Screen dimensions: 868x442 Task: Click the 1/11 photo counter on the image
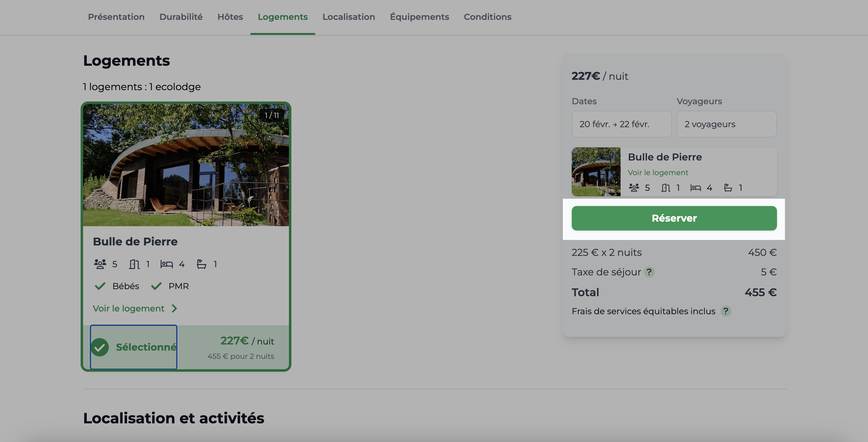click(272, 115)
